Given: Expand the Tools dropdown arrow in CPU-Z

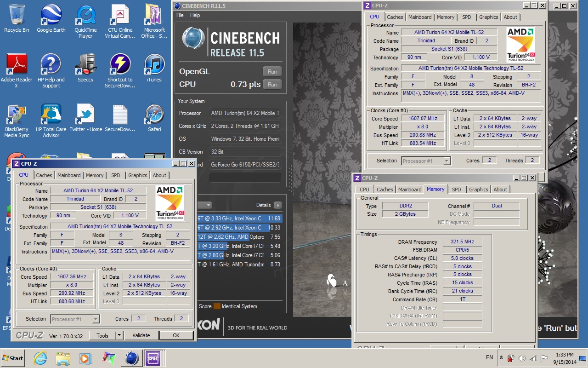Looking at the screenshot, I should tap(119, 335).
